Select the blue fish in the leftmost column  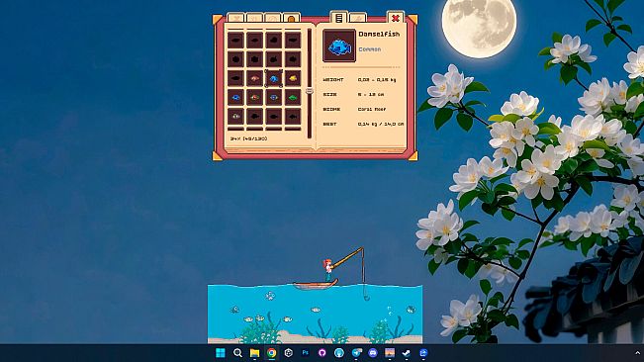[x=235, y=97]
